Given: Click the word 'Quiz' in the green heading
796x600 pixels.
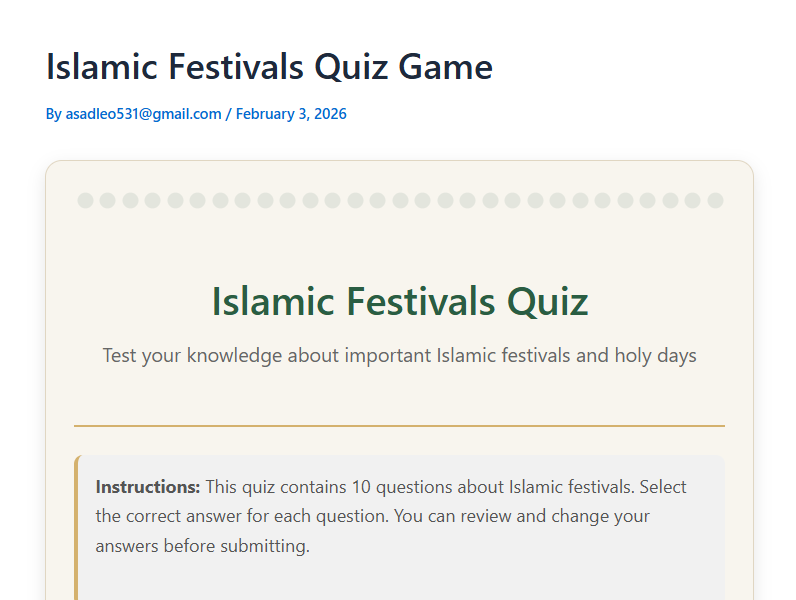Looking at the screenshot, I should point(547,302).
